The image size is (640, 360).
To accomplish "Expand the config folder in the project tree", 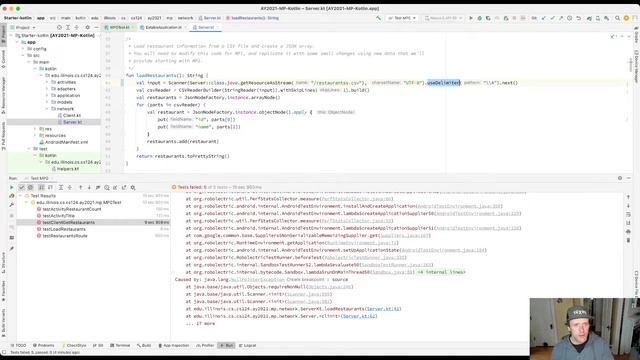I will (23, 49).
